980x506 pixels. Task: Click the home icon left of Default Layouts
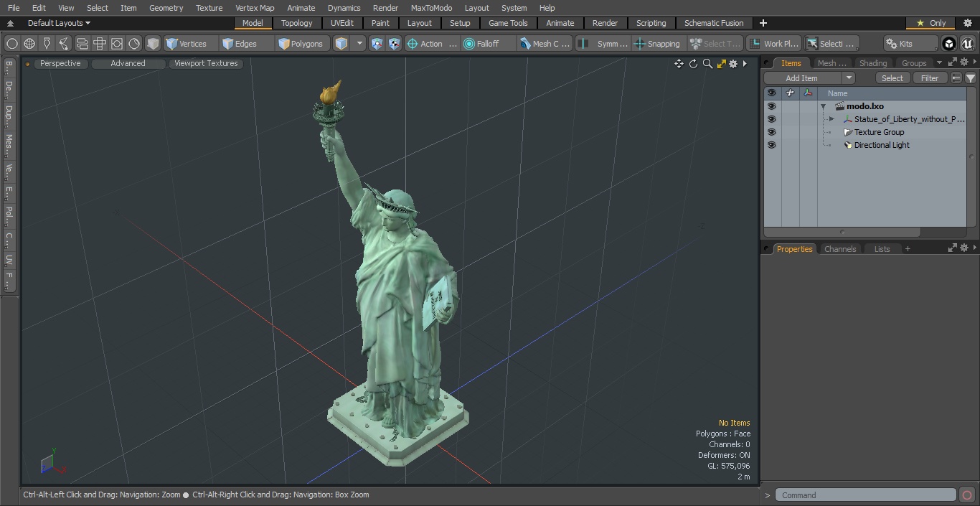click(10, 23)
